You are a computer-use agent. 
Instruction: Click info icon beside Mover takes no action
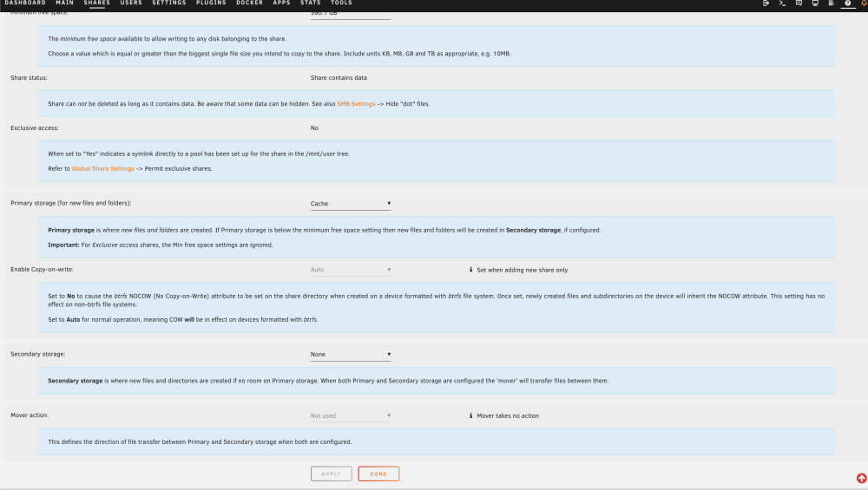point(470,415)
